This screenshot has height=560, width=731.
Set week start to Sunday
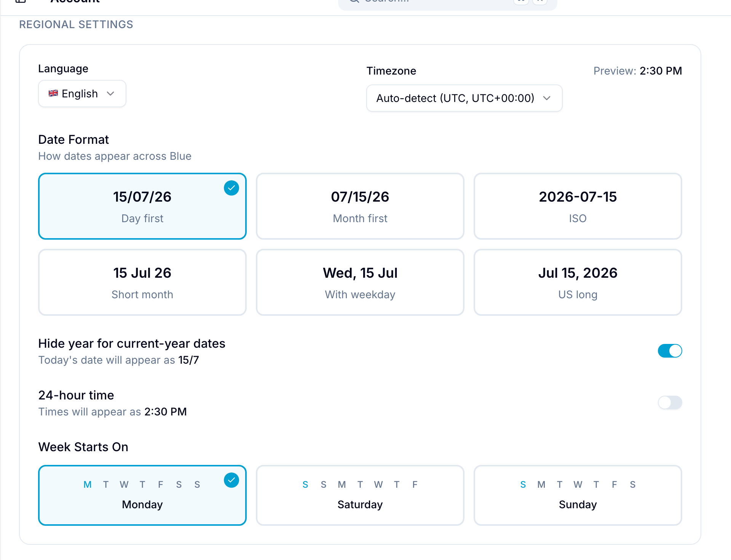click(578, 495)
